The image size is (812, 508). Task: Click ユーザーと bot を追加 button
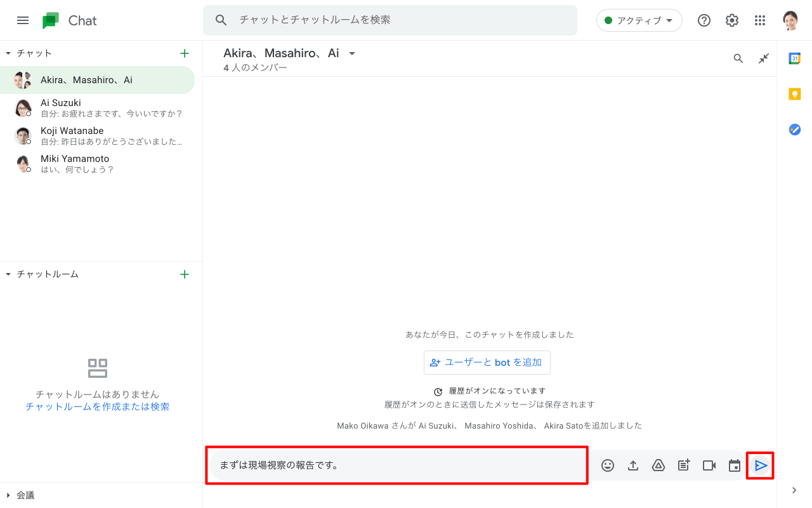(487, 363)
